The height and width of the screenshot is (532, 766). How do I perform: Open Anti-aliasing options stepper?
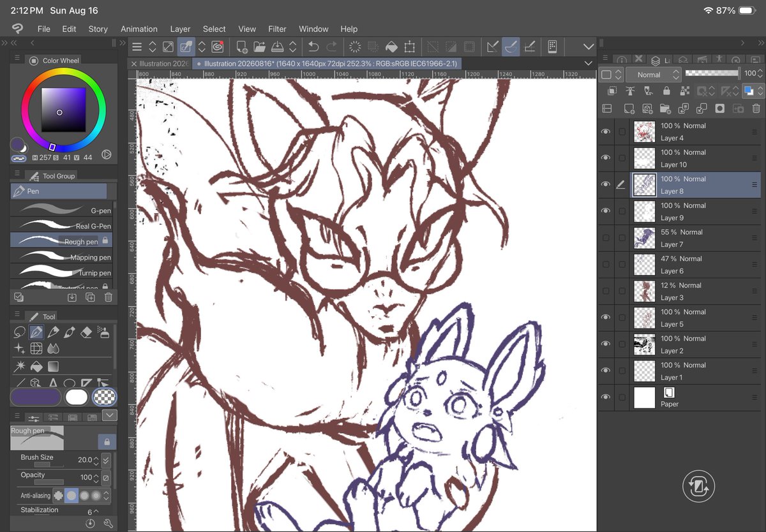point(107,495)
